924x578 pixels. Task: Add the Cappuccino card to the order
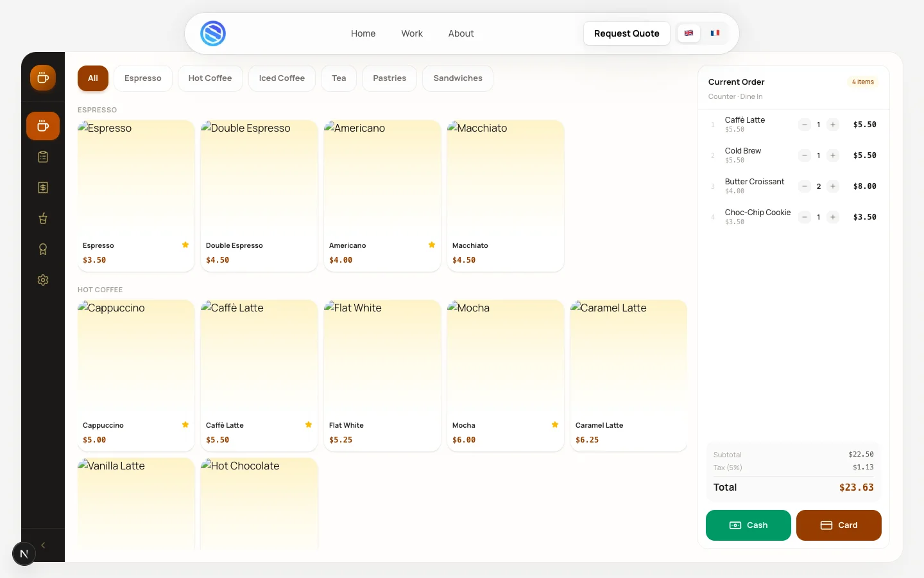pyautogui.click(x=136, y=376)
